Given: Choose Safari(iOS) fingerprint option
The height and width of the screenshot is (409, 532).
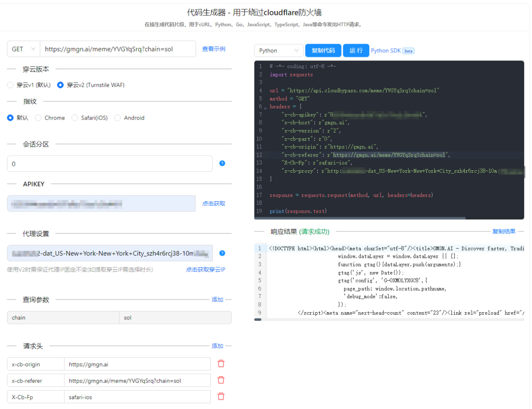Looking at the screenshot, I should [75, 118].
